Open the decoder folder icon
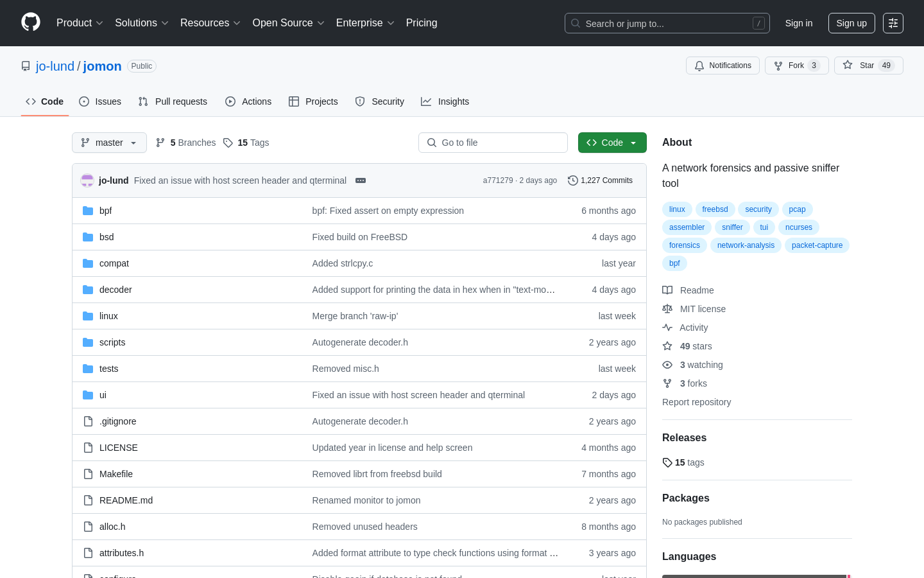The height and width of the screenshot is (578, 924). coord(88,290)
